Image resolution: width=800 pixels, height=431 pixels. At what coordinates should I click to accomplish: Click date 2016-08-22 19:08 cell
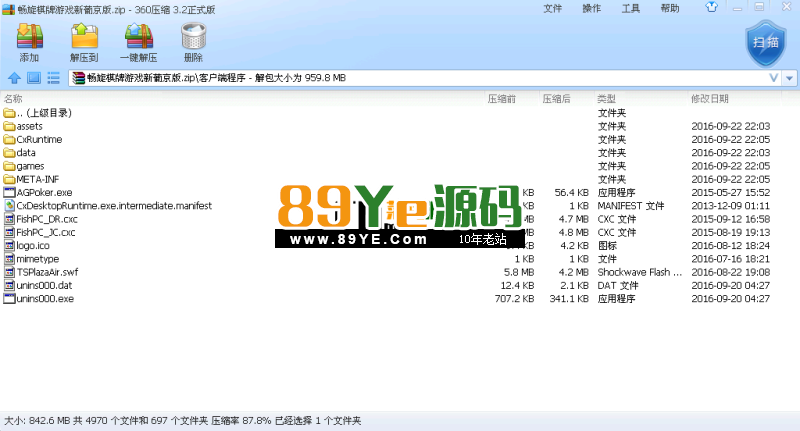click(731, 272)
